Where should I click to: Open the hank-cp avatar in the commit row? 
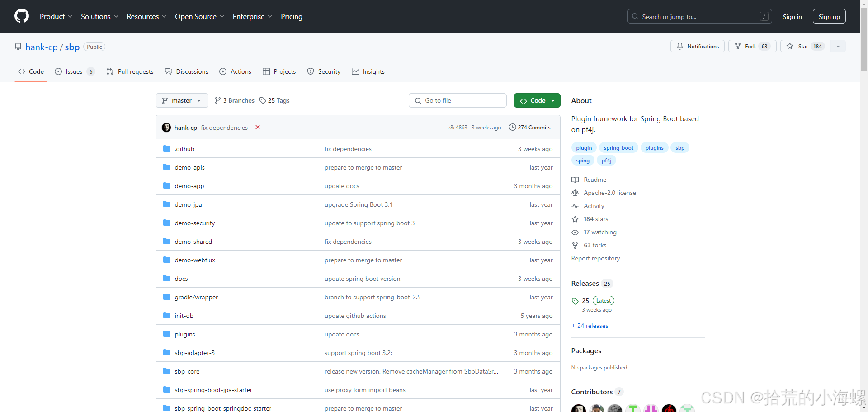pos(166,128)
